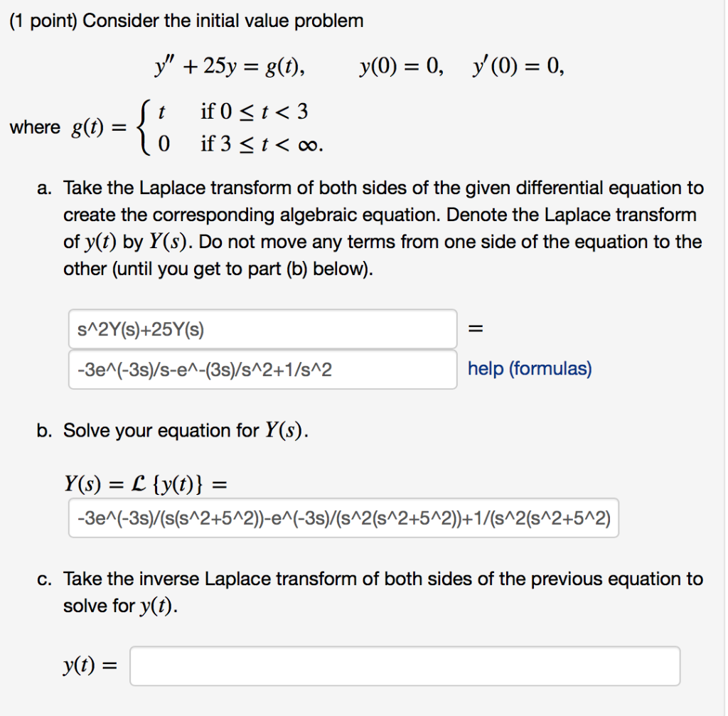
Task: Click the equals sign beside the part (a) boxes
Action: [x=475, y=328]
